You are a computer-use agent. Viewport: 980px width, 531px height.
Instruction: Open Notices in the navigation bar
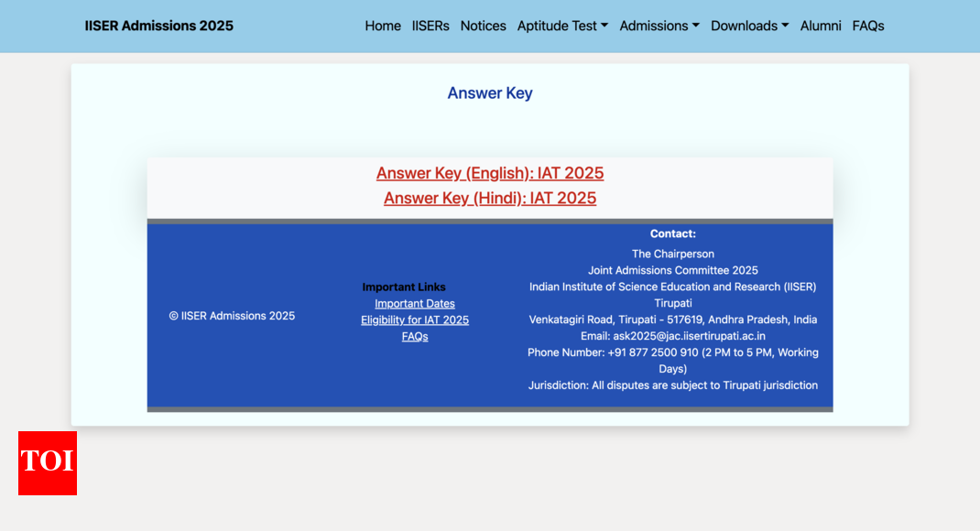pos(483,26)
